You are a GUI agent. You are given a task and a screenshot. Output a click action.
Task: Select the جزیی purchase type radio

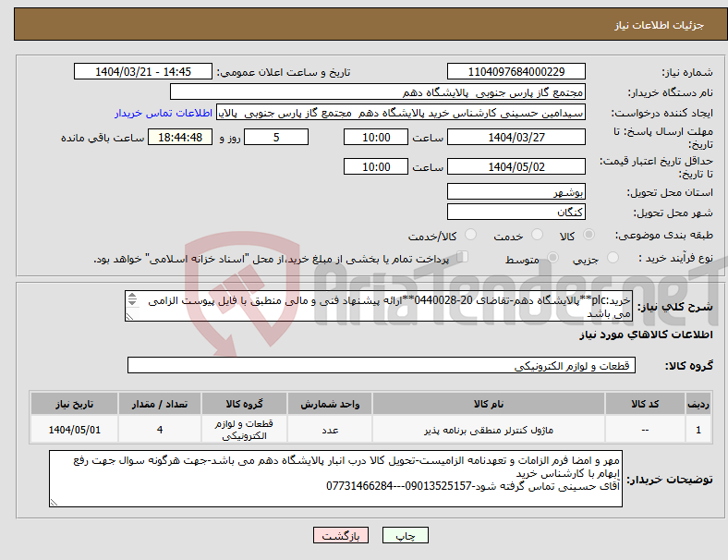[613, 257]
